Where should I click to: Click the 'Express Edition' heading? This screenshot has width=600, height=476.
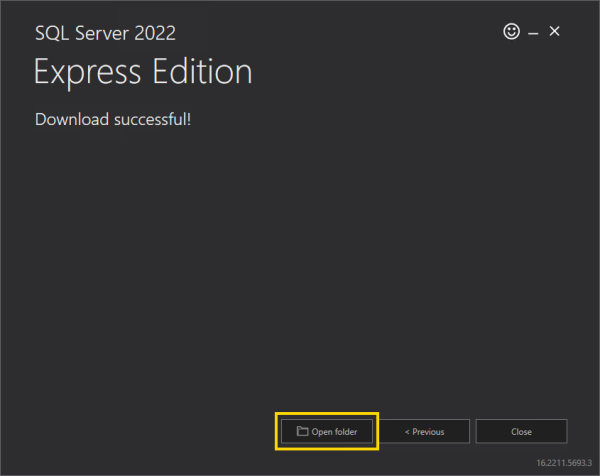point(143,73)
